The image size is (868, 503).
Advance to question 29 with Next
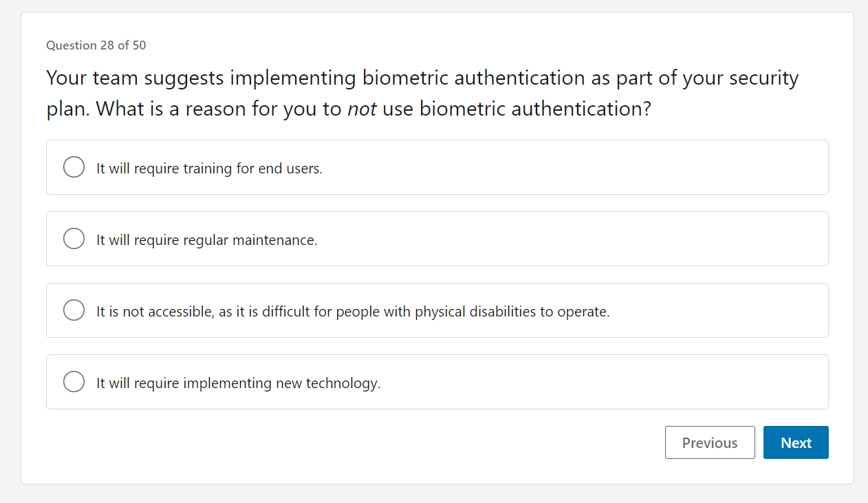(796, 442)
